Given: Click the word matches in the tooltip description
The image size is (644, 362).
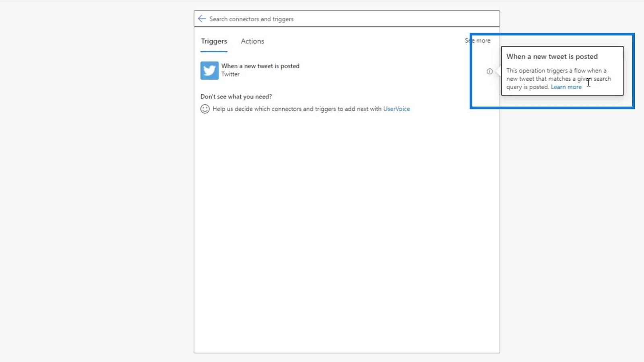Looking at the screenshot, I should (x=559, y=79).
